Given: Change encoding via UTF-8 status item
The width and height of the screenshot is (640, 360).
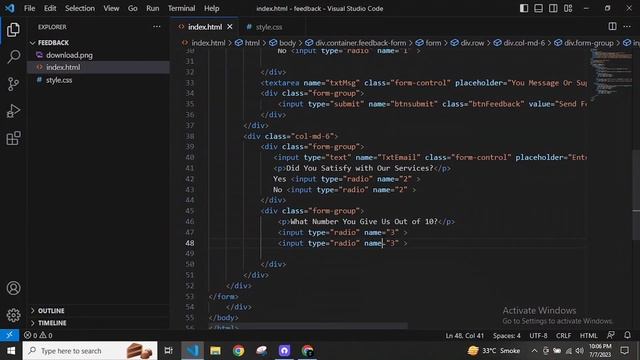Looking at the screenshot, I should click(538, 336).
